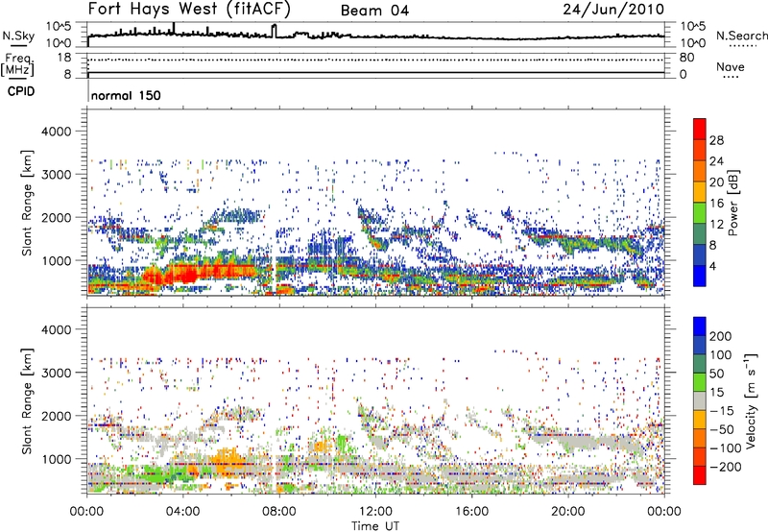The image size is (768, 532).
Task: Click the "normal 150" CPID text
Action: (126, 95)
